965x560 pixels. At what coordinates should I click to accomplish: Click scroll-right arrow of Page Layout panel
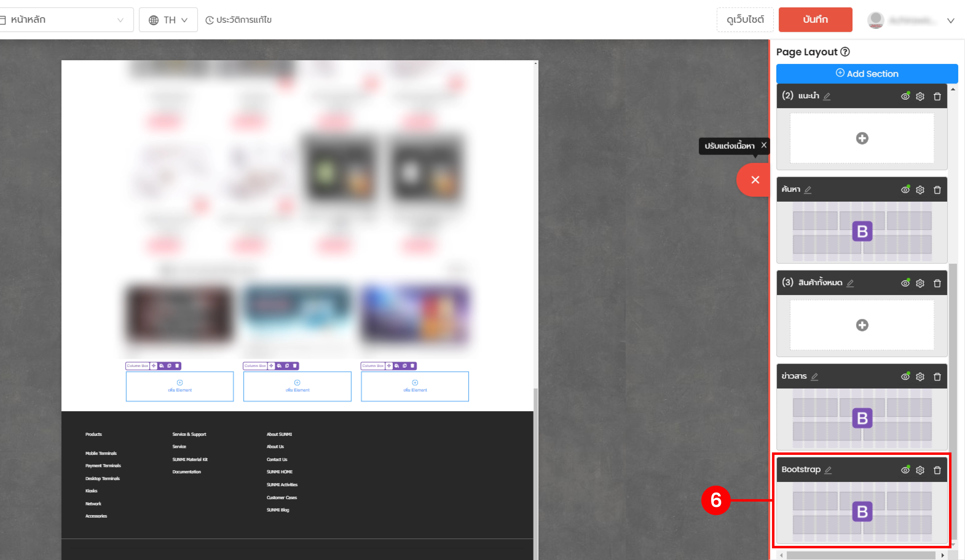pos(942,555)
